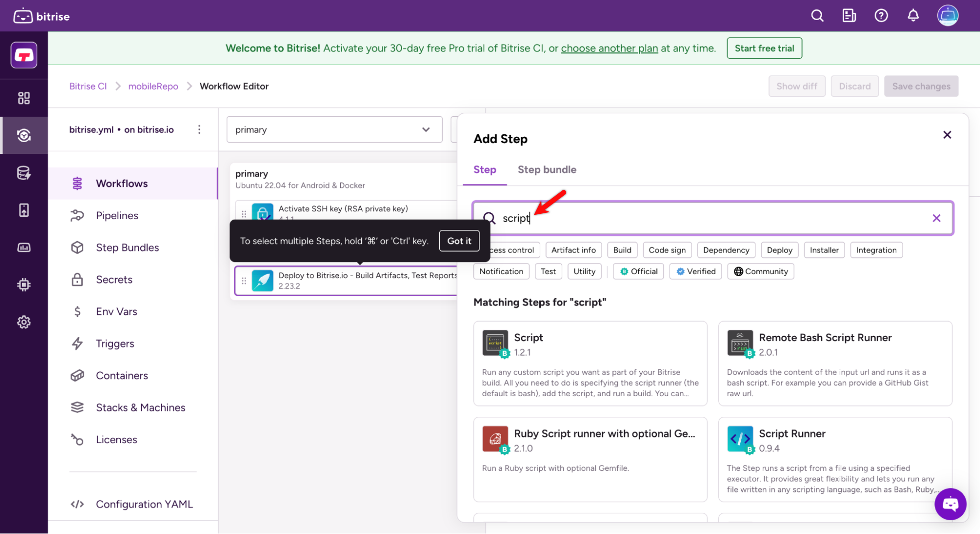Open the build cache database icon in left rail
This screenshot has width=980, height=534.
(24, 173)
